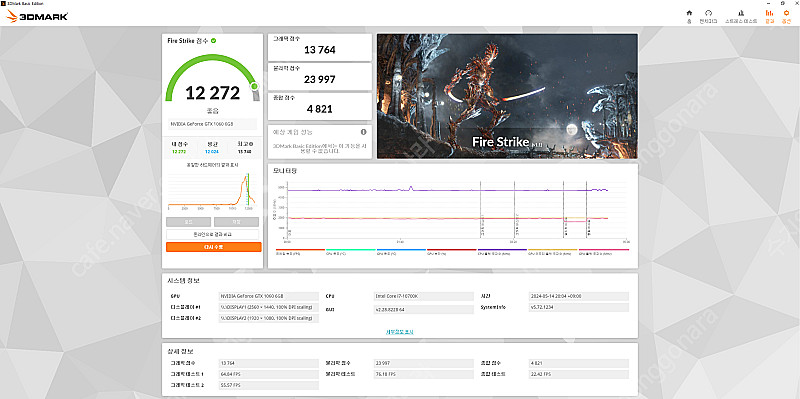
Task: Click SystemInfo version v5.72.1234 field
Action: tap(579, 308)
